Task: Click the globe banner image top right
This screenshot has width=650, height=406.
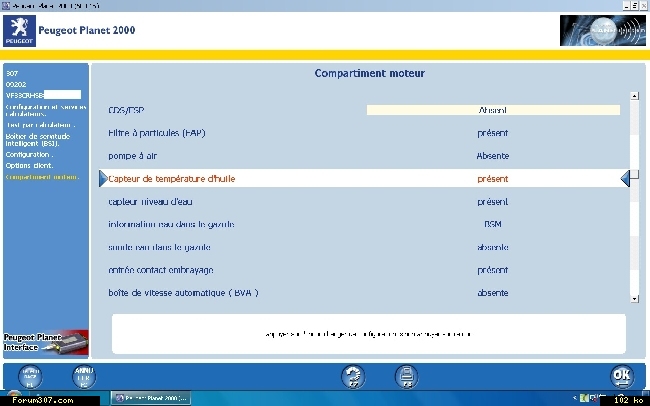Action: click(x=603, y=30)
